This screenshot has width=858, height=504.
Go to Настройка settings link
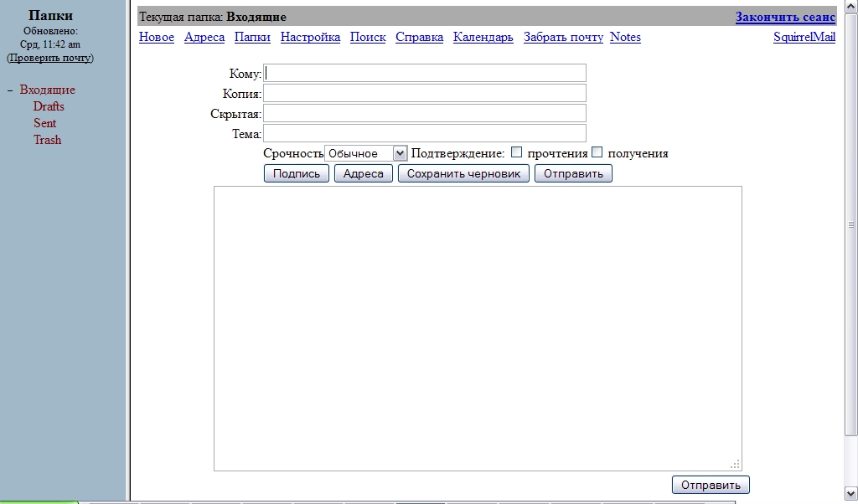(310, 37)
